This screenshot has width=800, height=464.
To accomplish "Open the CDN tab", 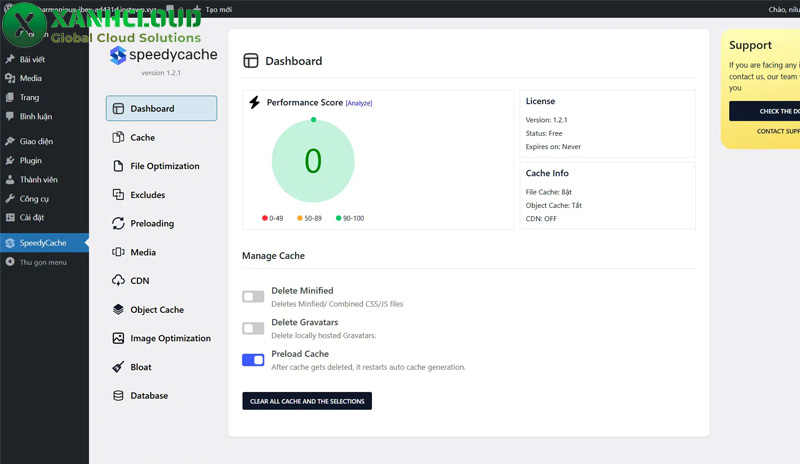I will pyautogui.click(x=161, y=280).
